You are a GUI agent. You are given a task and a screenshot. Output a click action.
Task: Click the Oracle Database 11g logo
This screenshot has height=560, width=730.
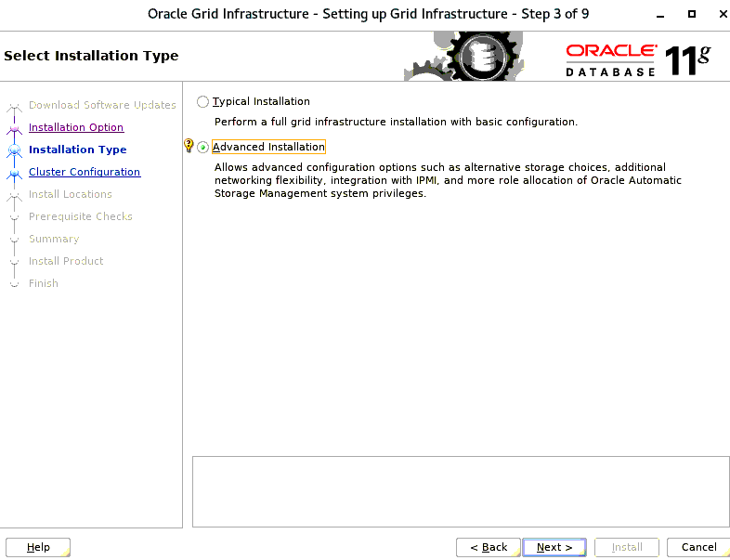[x=637, y=59]
